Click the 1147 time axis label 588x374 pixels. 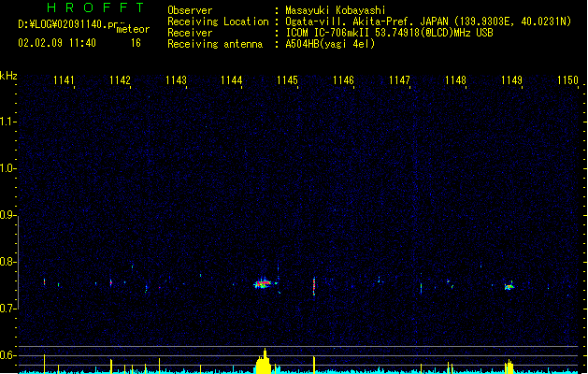tap(399, 80)
